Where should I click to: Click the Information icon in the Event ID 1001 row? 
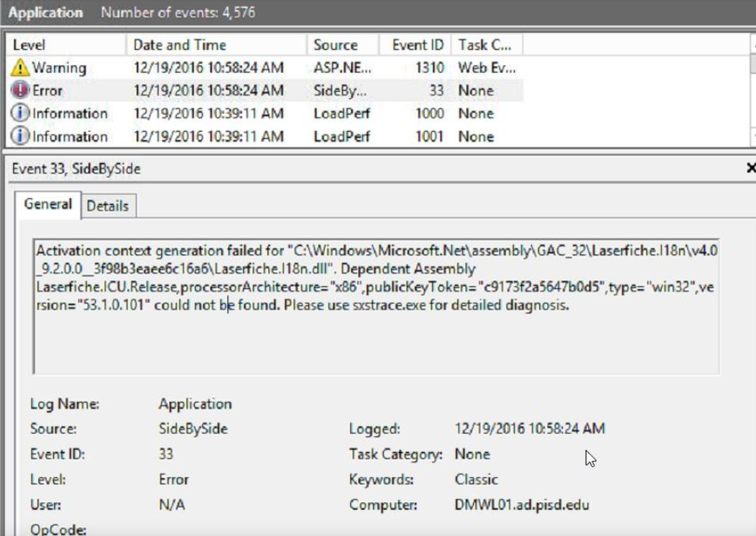point(20,137)
